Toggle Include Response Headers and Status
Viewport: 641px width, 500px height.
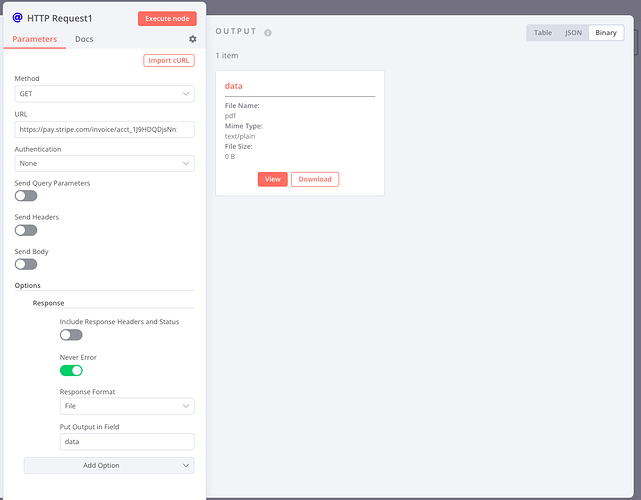click(x=71, y=335)
